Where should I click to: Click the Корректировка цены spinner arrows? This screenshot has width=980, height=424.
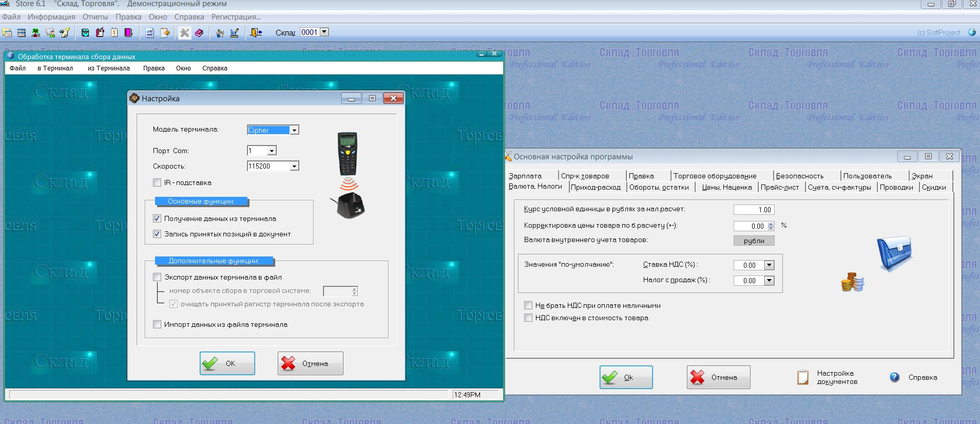click(x=771, y=226)
